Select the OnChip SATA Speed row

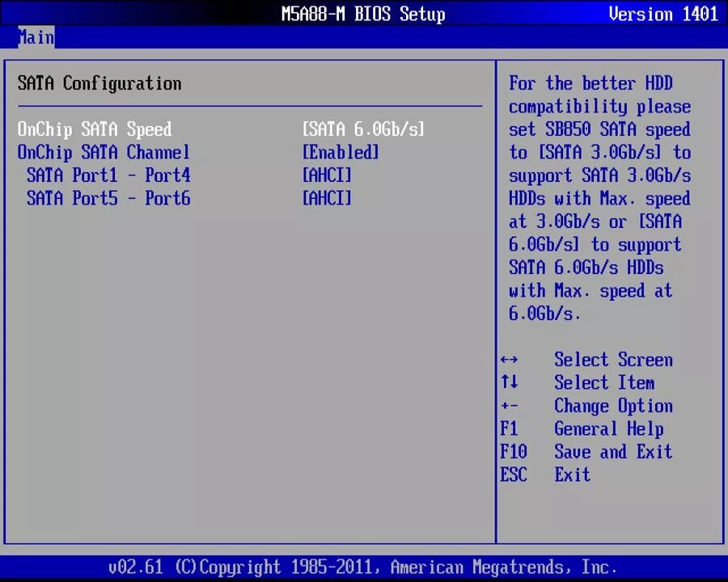(94, 129)
